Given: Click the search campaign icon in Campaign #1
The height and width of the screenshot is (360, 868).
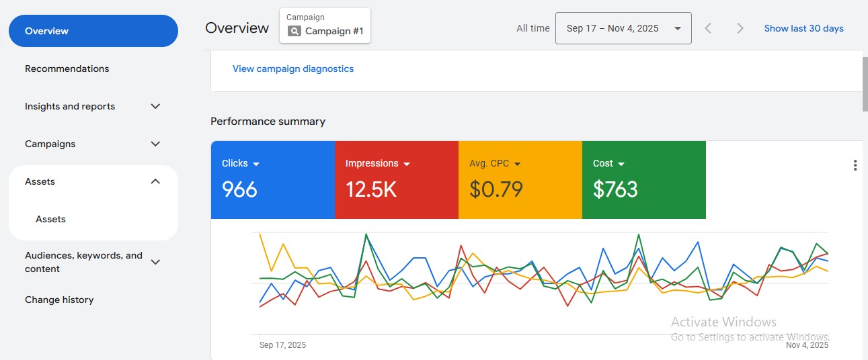Looking at the screenshot, I should (294, 31).
